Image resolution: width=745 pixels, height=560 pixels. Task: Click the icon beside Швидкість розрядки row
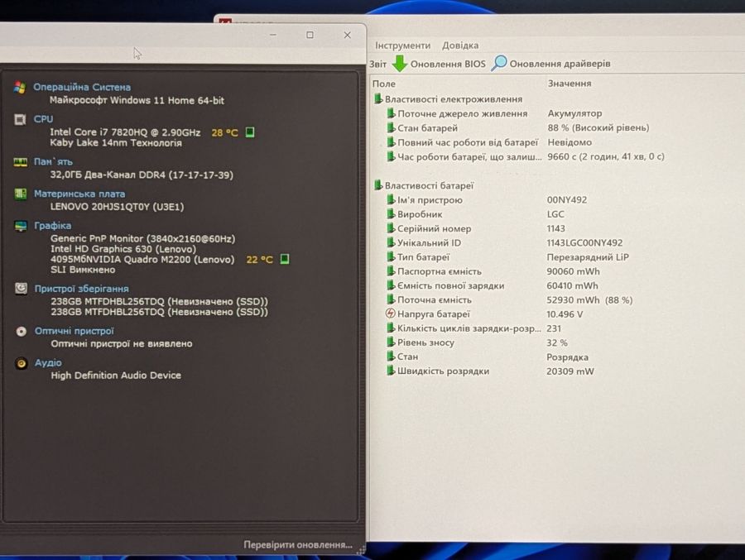coord(391,371)
